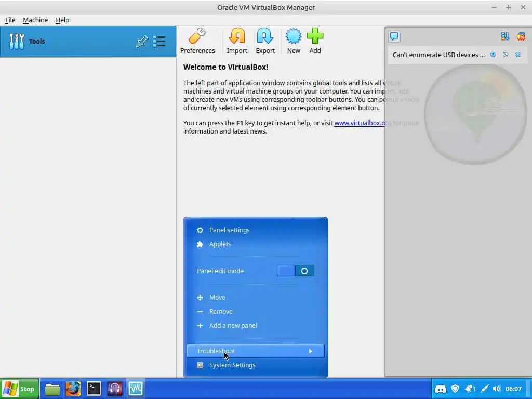Screen dimensions: 532x399
Task: Click the Stop start-menu button
Action: click(20, 389)
